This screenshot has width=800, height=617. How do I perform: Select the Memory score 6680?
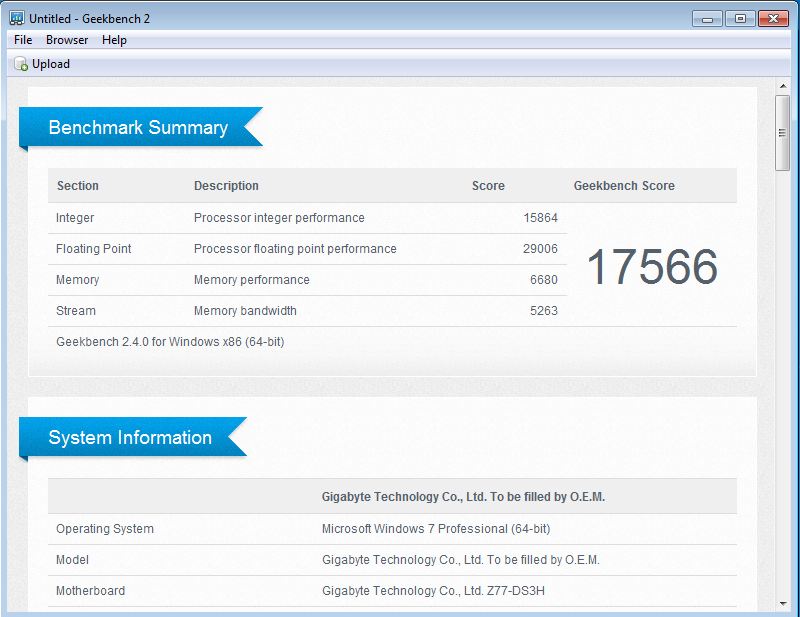[x=544, y=280]
